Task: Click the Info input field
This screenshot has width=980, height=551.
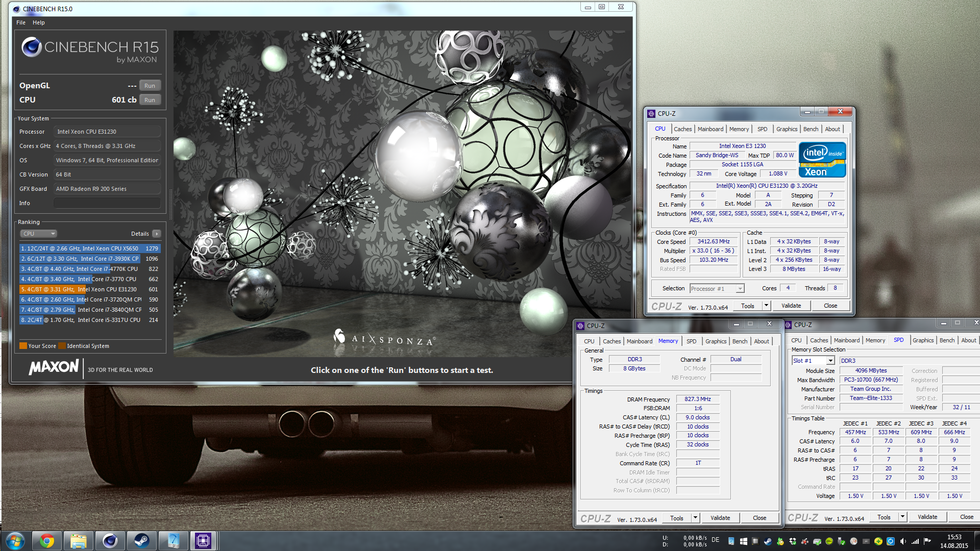Action: pyautogui.click(x=107, y=203)
